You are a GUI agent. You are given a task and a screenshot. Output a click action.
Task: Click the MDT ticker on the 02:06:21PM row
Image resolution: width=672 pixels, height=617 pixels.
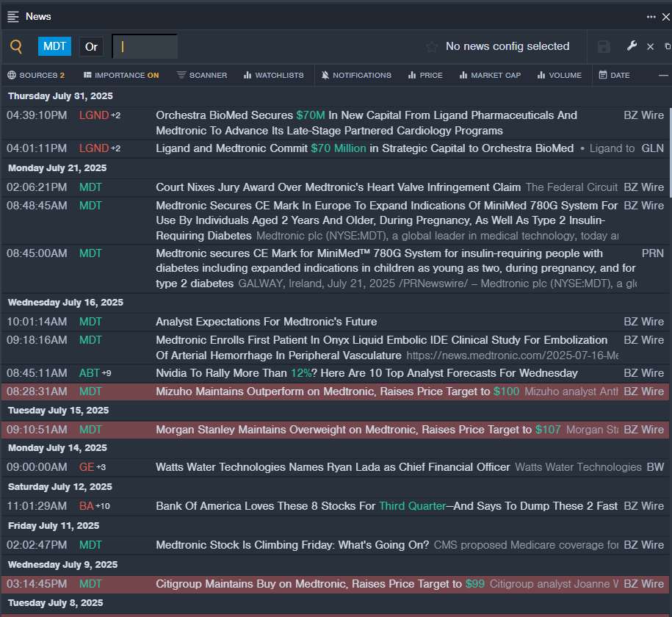[x=90, y=187]
